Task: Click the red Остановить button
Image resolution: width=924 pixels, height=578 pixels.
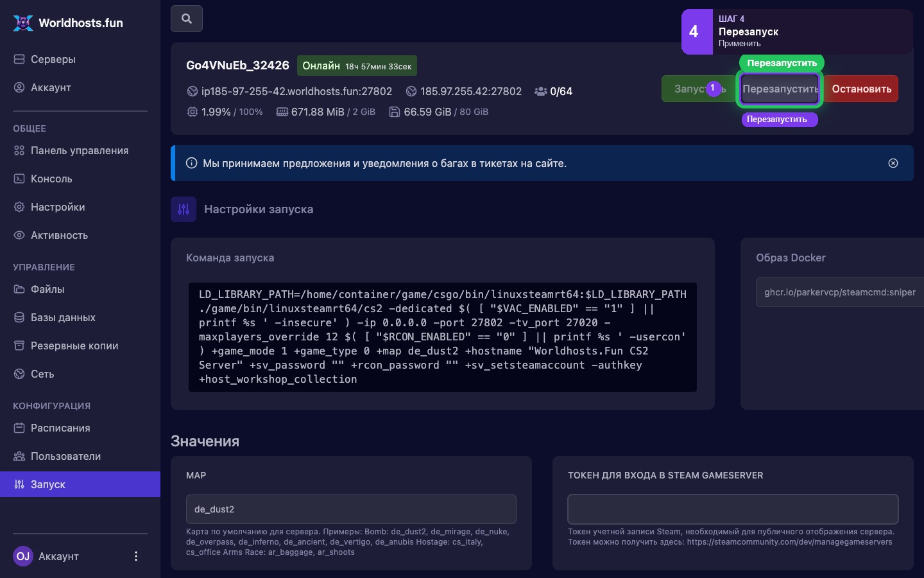Action: coord(861,89)
